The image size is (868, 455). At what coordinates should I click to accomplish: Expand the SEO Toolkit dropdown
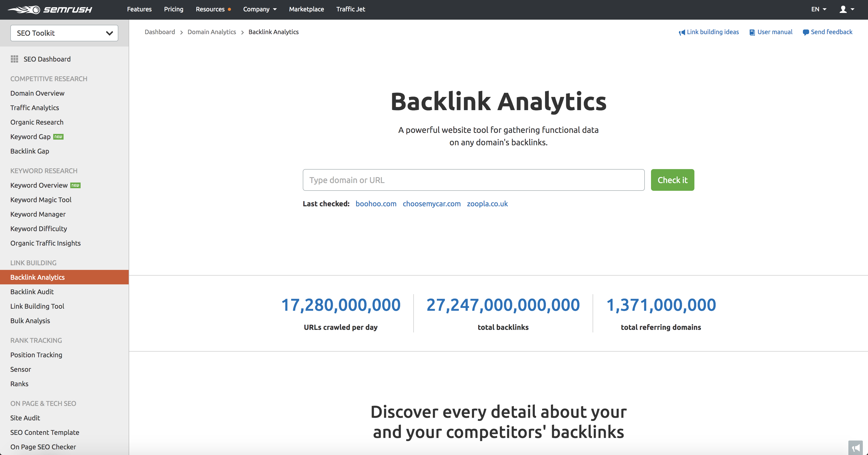click(x=64, y=33)
